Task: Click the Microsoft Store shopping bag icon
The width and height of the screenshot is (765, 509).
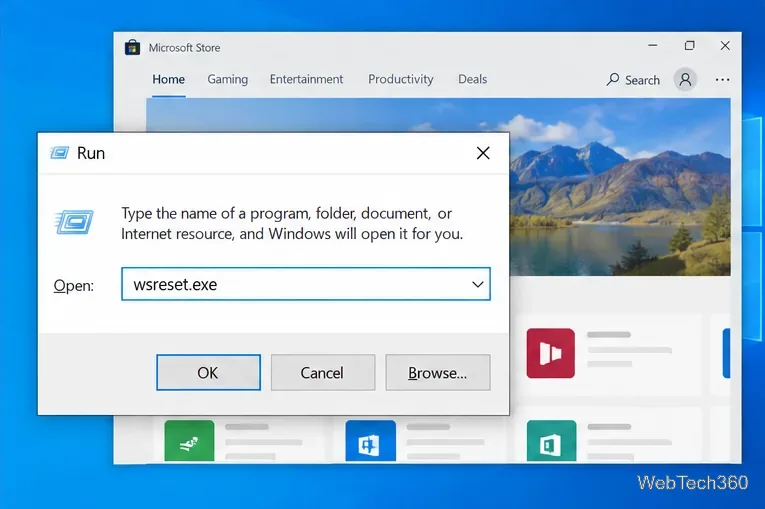Action: tap(132, 47)
